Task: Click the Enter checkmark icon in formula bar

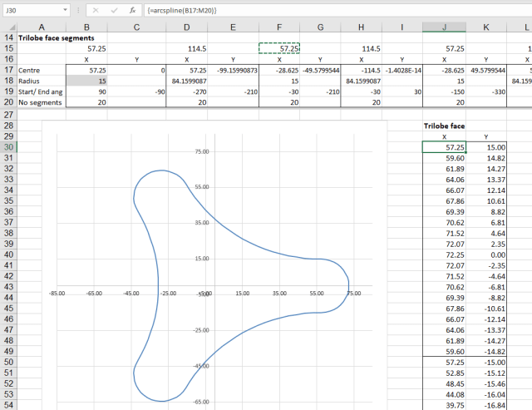Action: (113, 10)
